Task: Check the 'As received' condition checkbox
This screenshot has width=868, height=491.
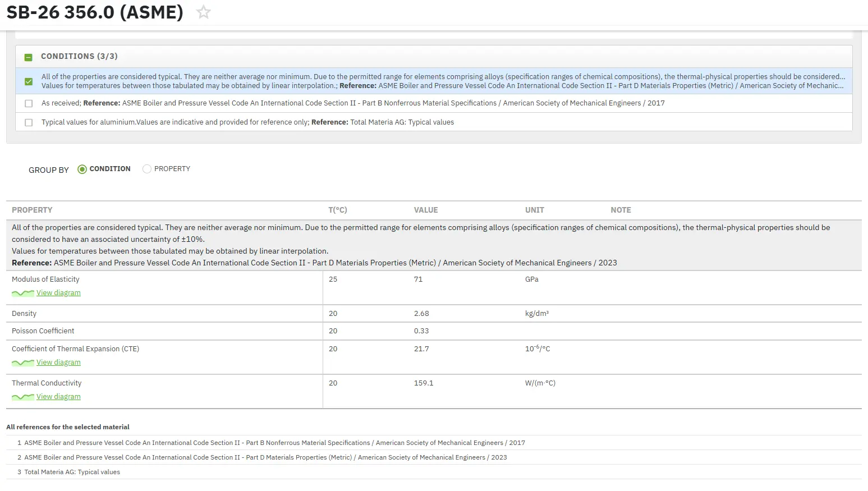Action: click(29, 103)
